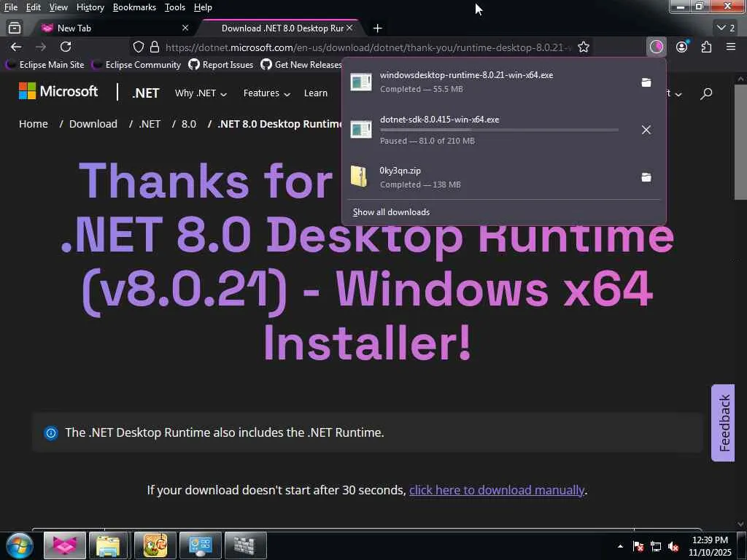
Task: Click the network tray icon
Action: point(656,547)
